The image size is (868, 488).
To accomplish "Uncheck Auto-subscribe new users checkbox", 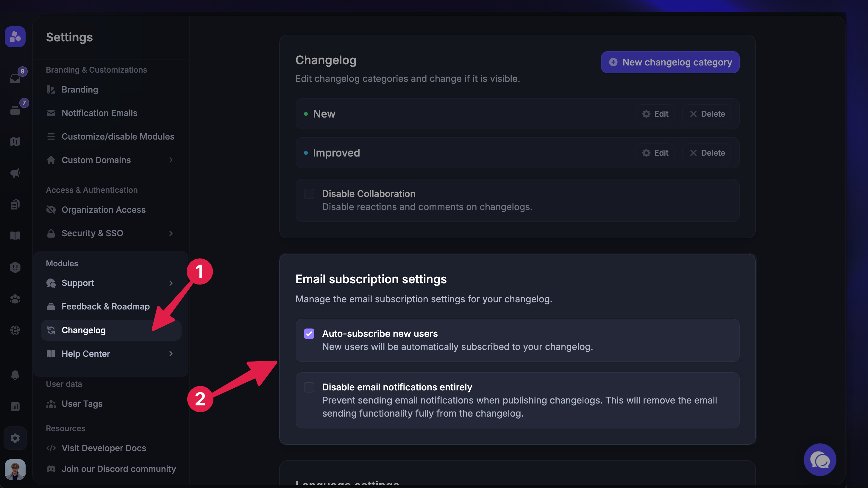I will coord(309,334).
